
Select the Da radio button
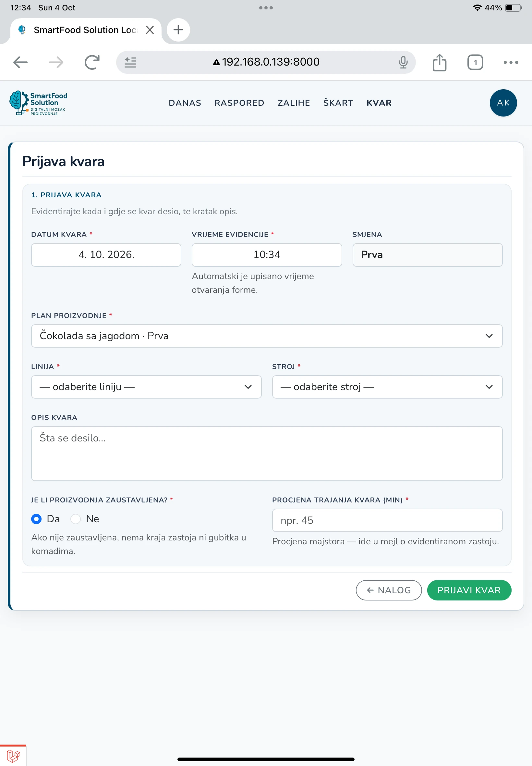(x=36, y=519)
